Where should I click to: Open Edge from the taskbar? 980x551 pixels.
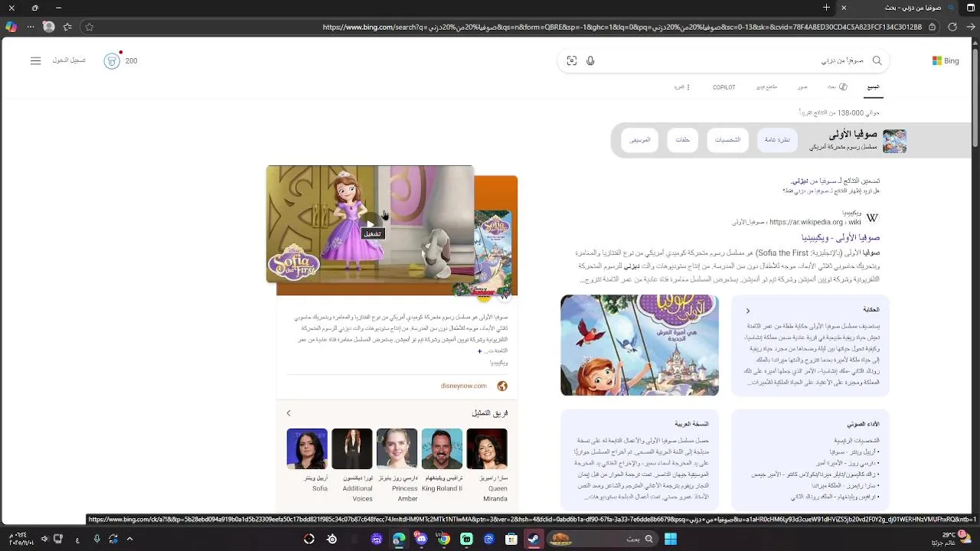pyautogui.click(x=399, y=539)
